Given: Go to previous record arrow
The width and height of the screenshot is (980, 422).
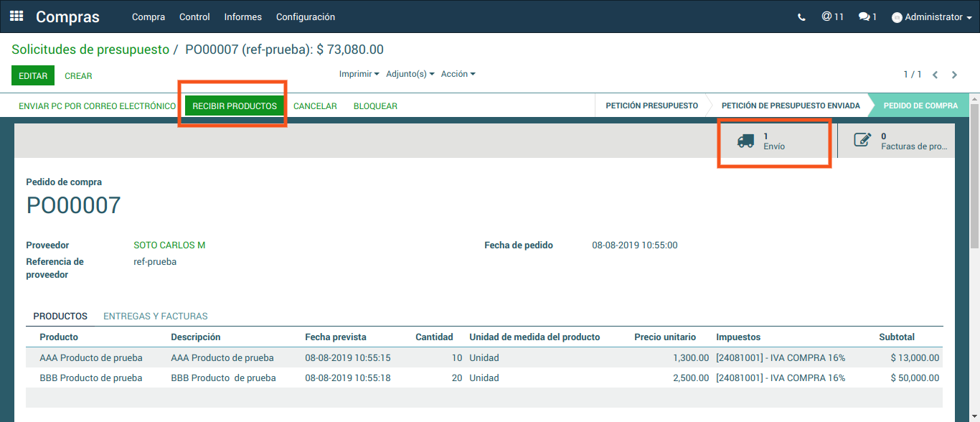Looking at the screenshot, I should coord(936,75).
